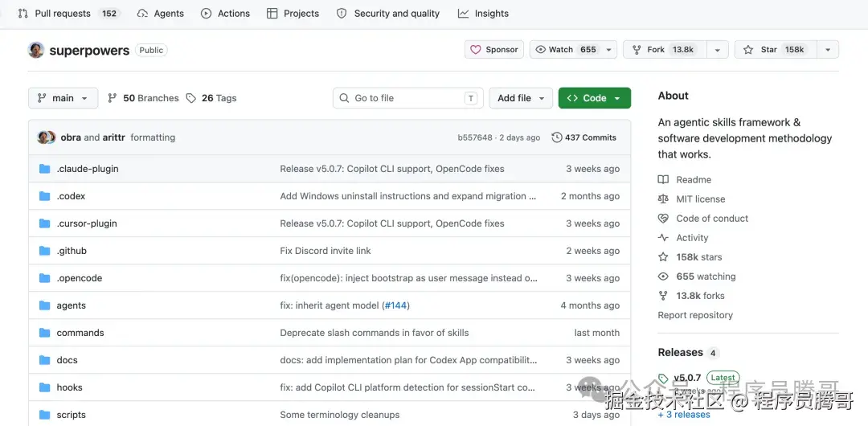868x426 pixels.
Task: Click the Go to file search field
Action: pos(407,98)
